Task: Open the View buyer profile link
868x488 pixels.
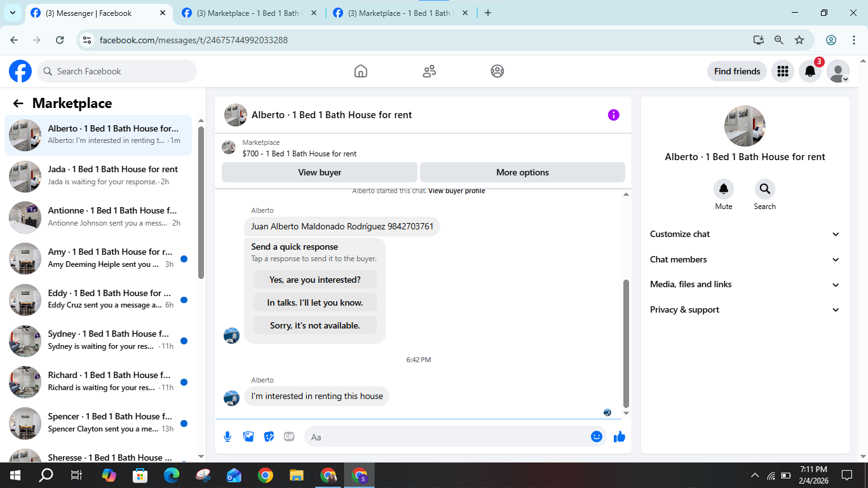Action: [456, 191]
